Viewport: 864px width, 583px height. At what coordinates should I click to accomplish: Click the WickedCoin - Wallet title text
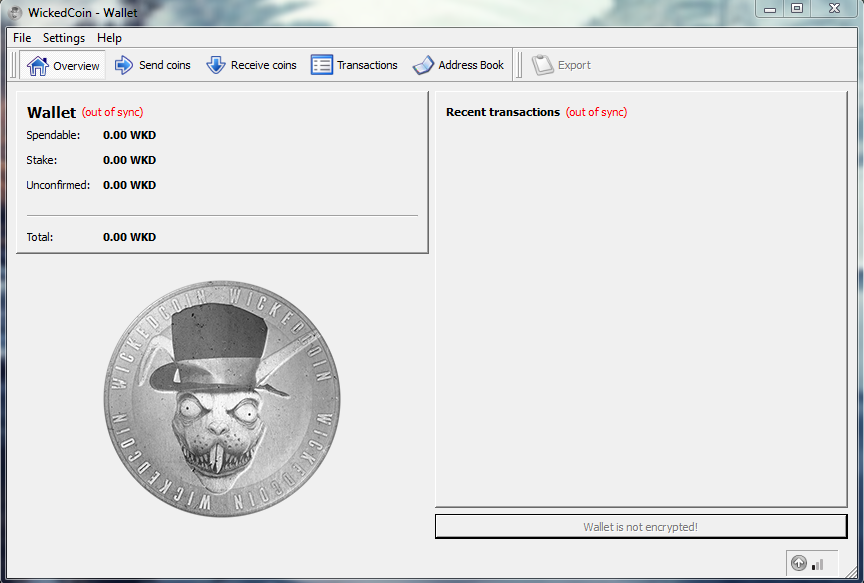pos(83,12)
